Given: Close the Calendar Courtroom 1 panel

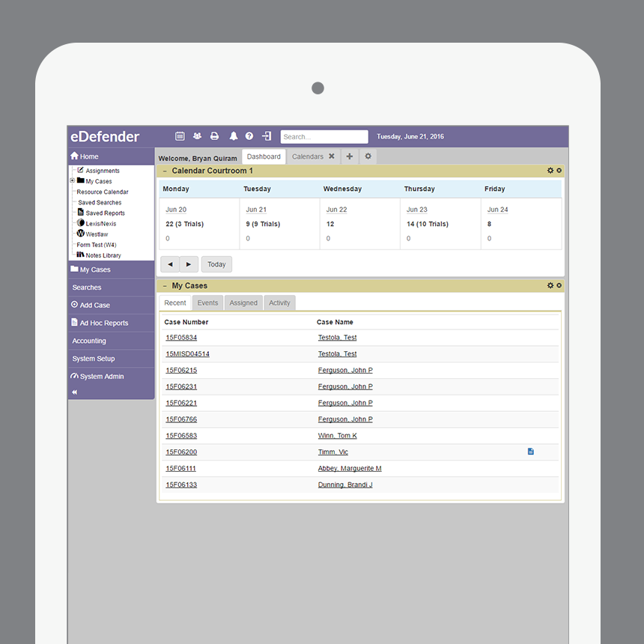Looking at the screenshot, I should (559, 171).
